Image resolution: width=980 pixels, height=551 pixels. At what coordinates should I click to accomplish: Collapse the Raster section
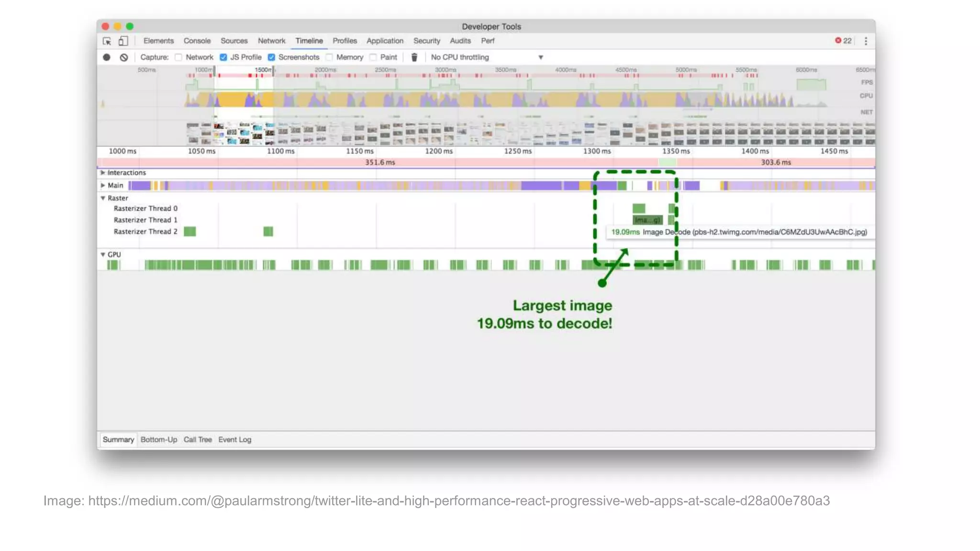coord(103,198)
